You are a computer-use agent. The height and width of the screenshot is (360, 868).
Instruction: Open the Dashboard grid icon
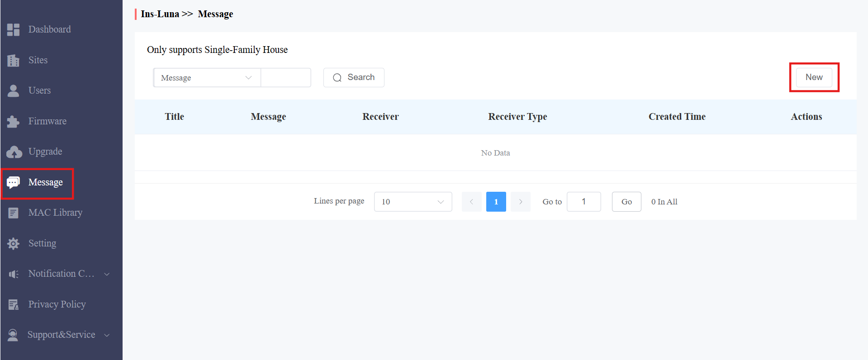pos(14,30)
